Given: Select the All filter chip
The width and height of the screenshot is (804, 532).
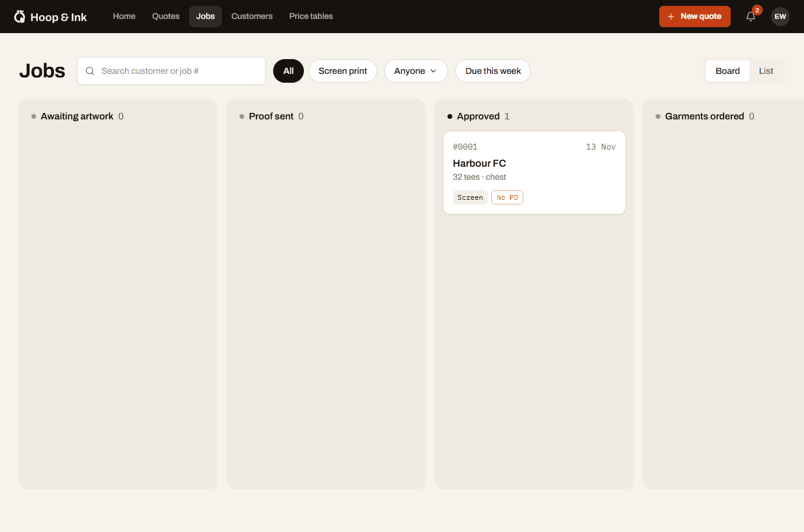Looking at the screenshot, I should (288, 71).
